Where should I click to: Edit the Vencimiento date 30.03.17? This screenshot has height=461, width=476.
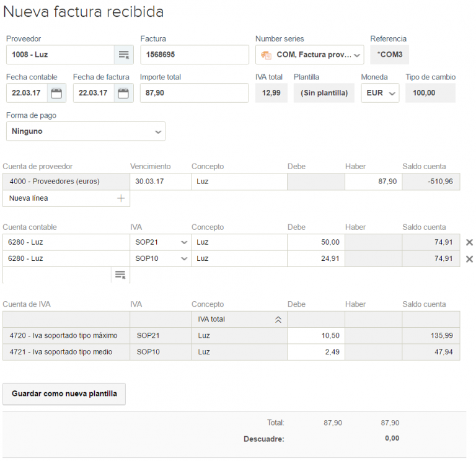pyautogui.click(x=160, y=182)
